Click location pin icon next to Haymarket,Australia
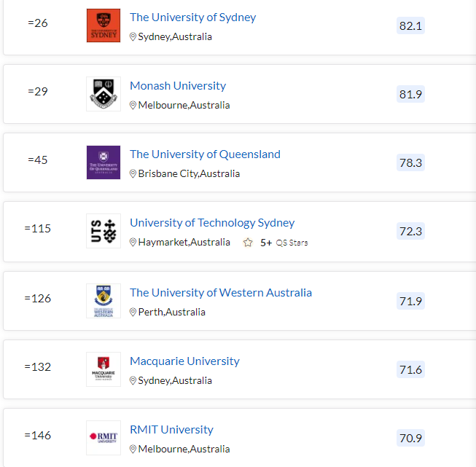Image resolution: width=476 pixels, height=467 pixels. tap(133, 242)
